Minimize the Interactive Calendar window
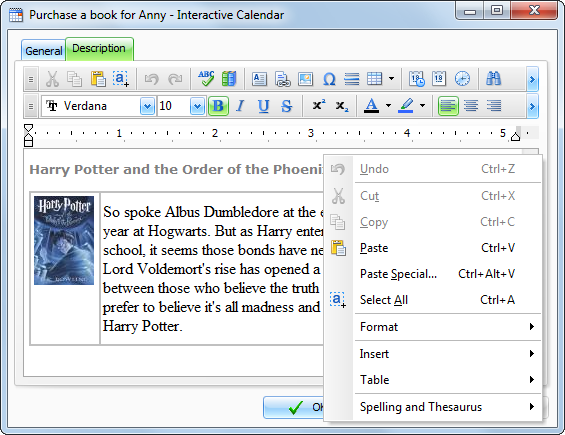 tap(470, 11)
